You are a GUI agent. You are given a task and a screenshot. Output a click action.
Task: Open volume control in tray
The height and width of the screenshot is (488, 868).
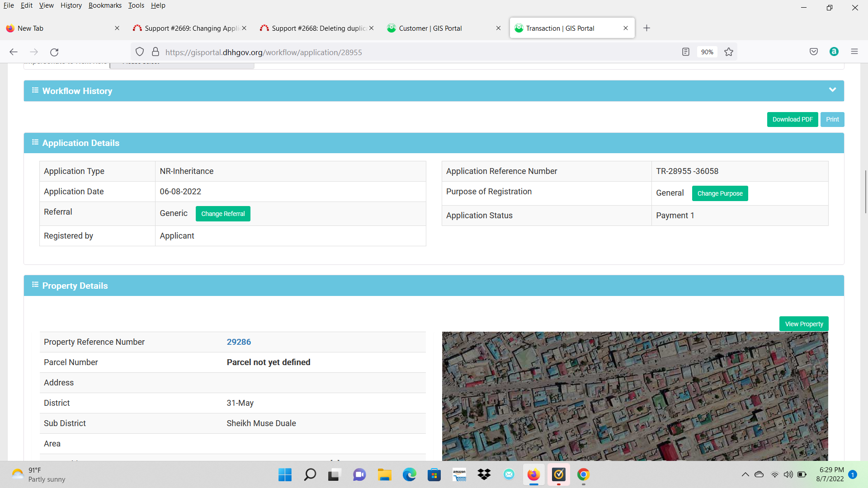pos(788,474)
